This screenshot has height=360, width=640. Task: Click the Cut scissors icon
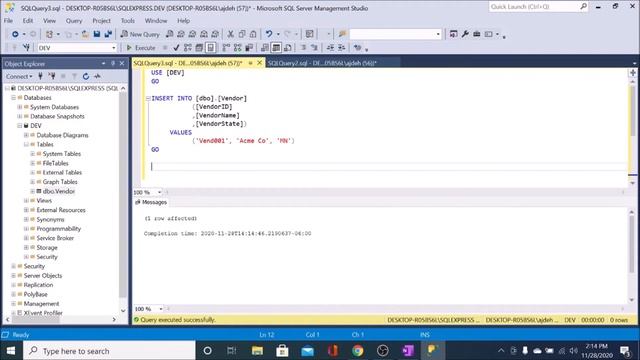point(231,34)
